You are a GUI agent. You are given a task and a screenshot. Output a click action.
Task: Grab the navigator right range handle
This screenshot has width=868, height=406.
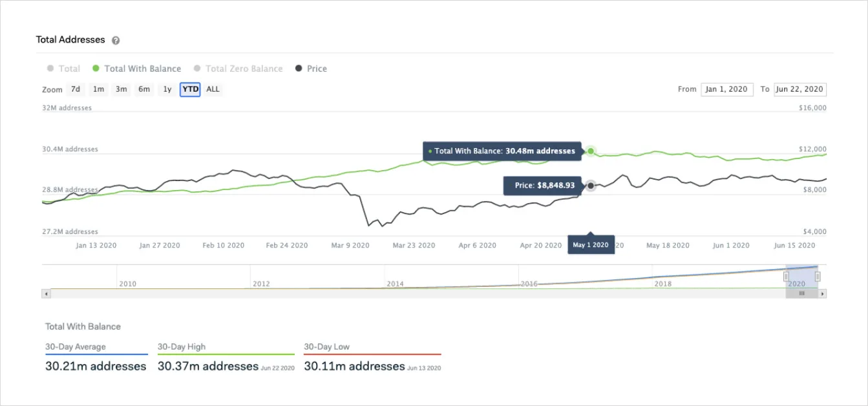pyautogui.click(x=818, y=277)
